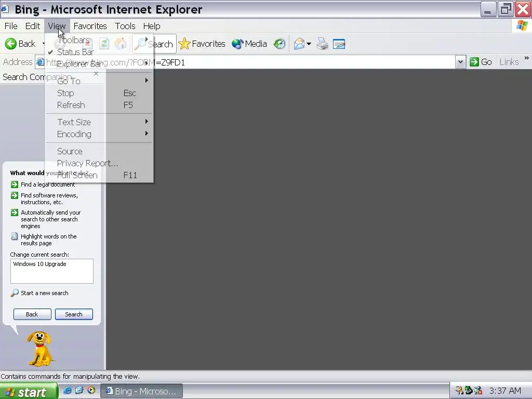532x399 pixels.
Task: Click the green arrow beside Find software reviews
Action: pyautogui.click(x=14, y=195)
